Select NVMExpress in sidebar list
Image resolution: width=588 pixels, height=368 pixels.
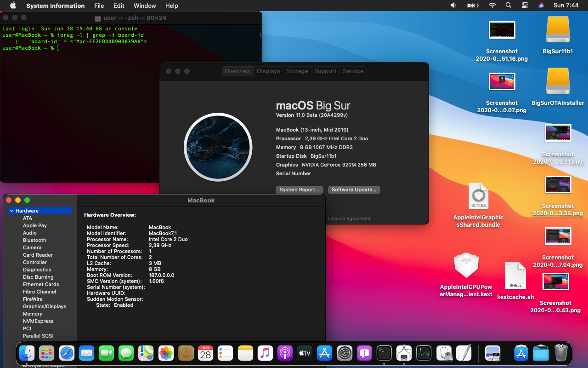(x=38, y=321)
